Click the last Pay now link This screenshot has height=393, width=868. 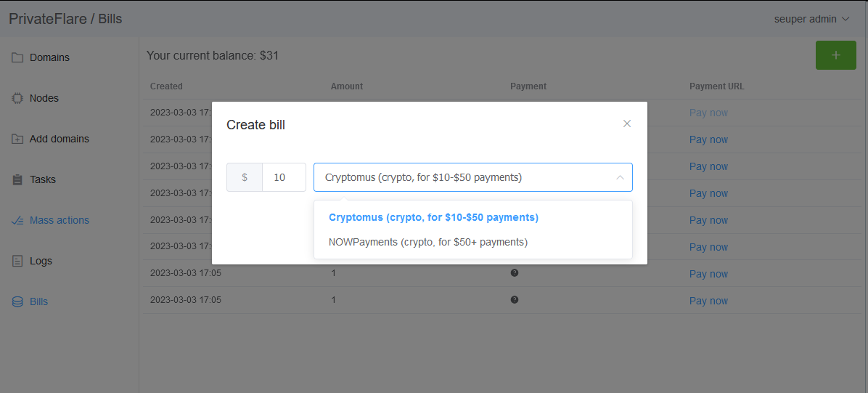tap(708, 301)
